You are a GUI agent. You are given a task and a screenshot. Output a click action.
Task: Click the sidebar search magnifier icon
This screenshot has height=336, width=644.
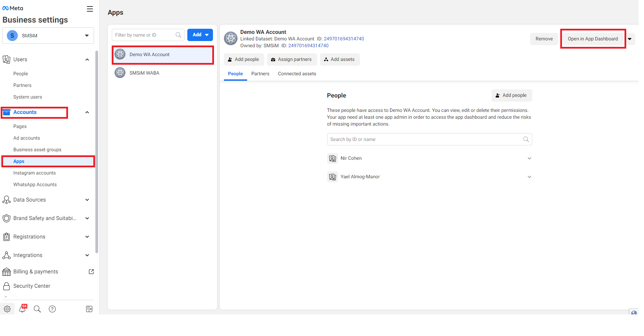coord(37,309)
